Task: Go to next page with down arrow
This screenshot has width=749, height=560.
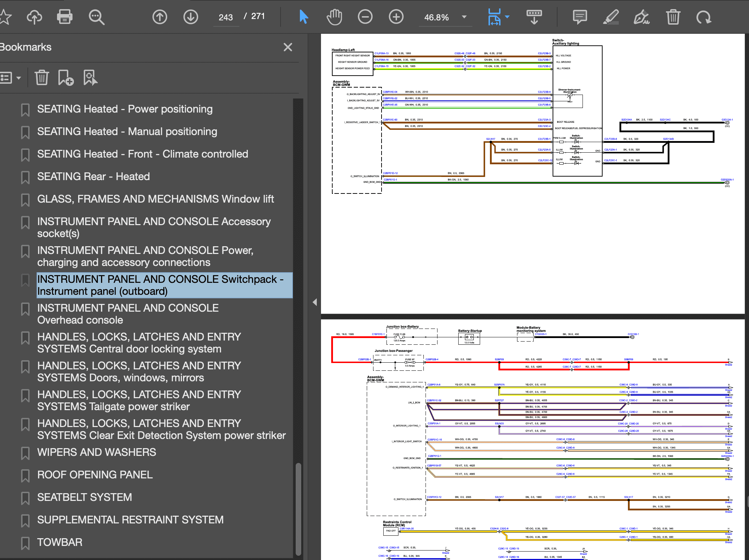Action: pyautogui.click(x=190, y=17)
